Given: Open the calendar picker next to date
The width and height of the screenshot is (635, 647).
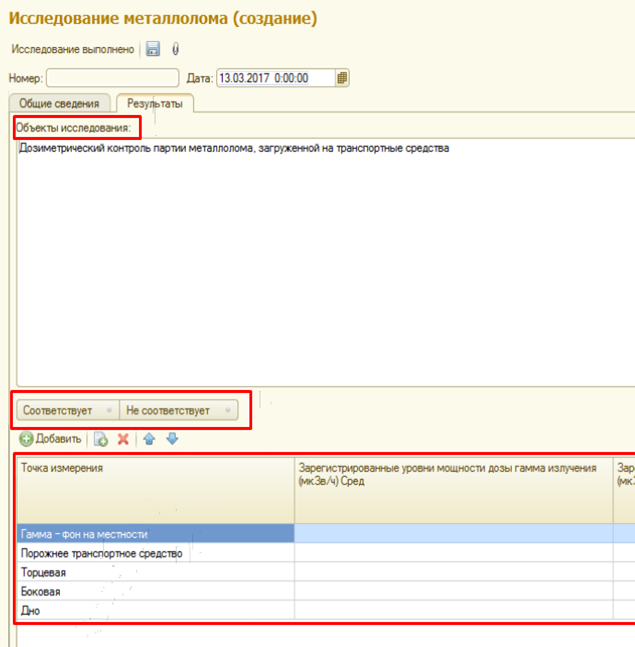Looking at the screenshot, I should (x=342, y=78).
